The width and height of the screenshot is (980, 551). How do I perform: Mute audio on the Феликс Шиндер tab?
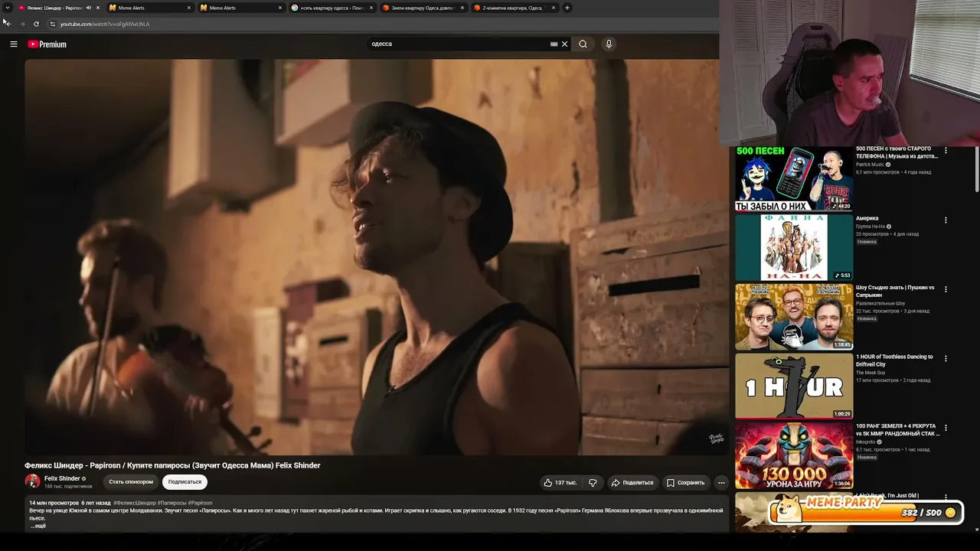point(89,8)
